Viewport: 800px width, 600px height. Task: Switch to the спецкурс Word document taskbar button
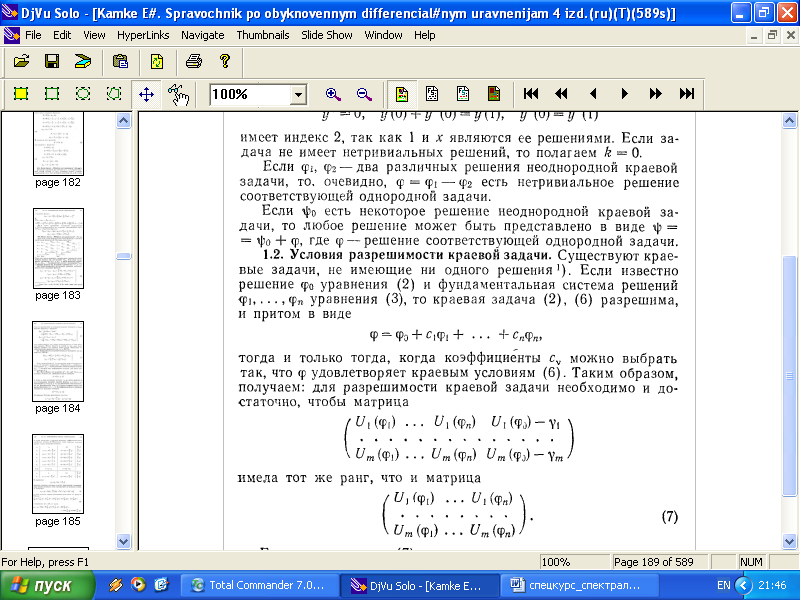(581, 585)
